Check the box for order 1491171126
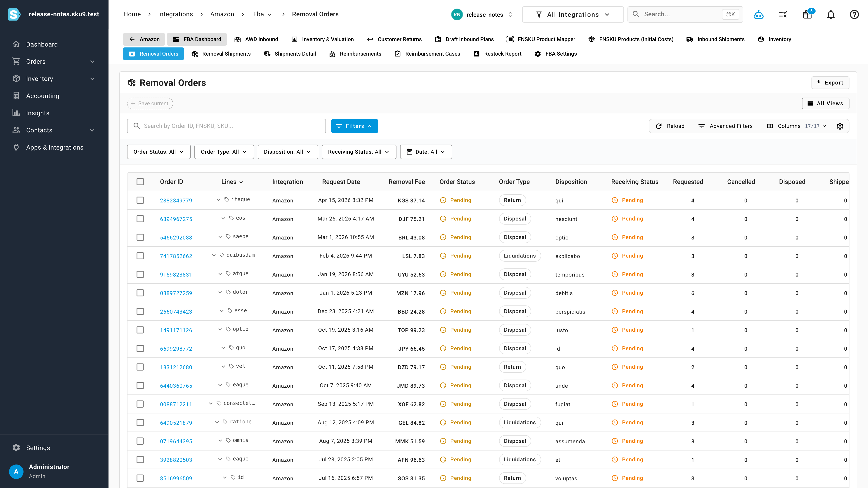 tap(140, 330)
